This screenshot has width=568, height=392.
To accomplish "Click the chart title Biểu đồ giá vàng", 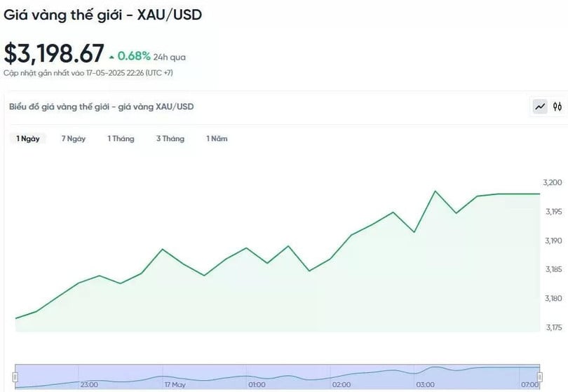I will (x=102, y=107).
